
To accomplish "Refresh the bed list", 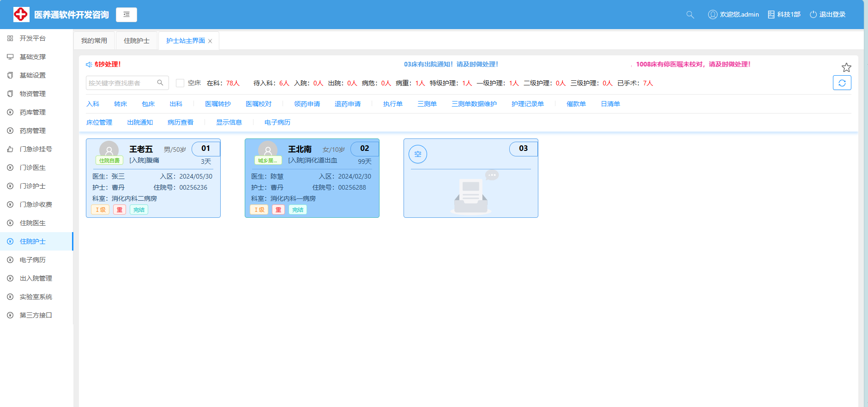I will [842, 83].
